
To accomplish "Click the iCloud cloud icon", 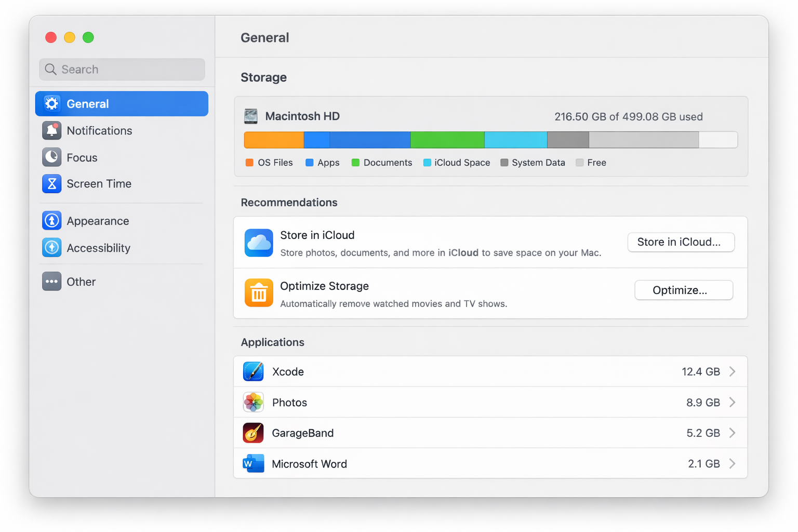I will coord(259,243).
